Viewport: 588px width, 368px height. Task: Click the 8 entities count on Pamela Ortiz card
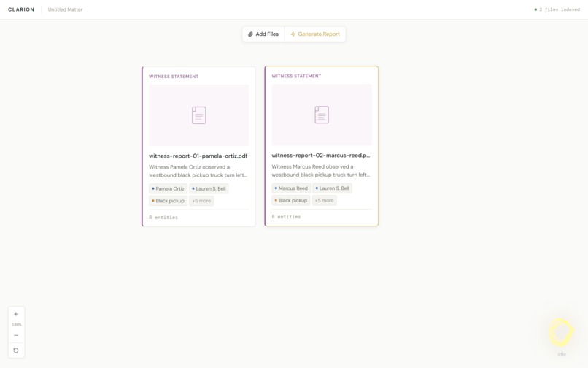[163, 218]
